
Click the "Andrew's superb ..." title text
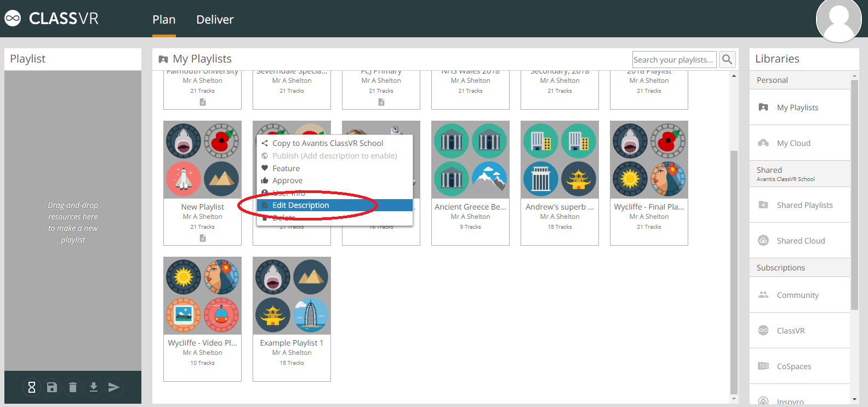pos(560,207)
